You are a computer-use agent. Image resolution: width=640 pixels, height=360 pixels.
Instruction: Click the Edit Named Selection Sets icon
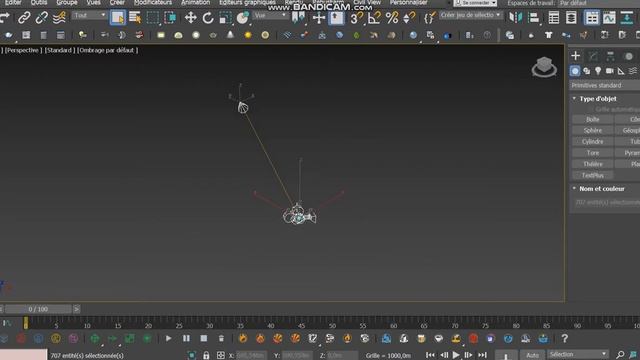(429, 18)
